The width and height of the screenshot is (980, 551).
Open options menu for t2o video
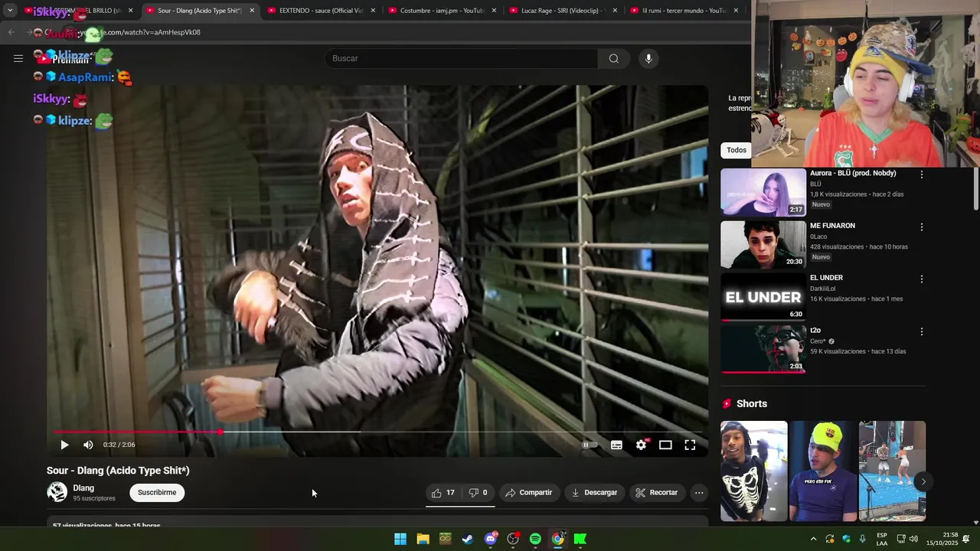point(922,332)
